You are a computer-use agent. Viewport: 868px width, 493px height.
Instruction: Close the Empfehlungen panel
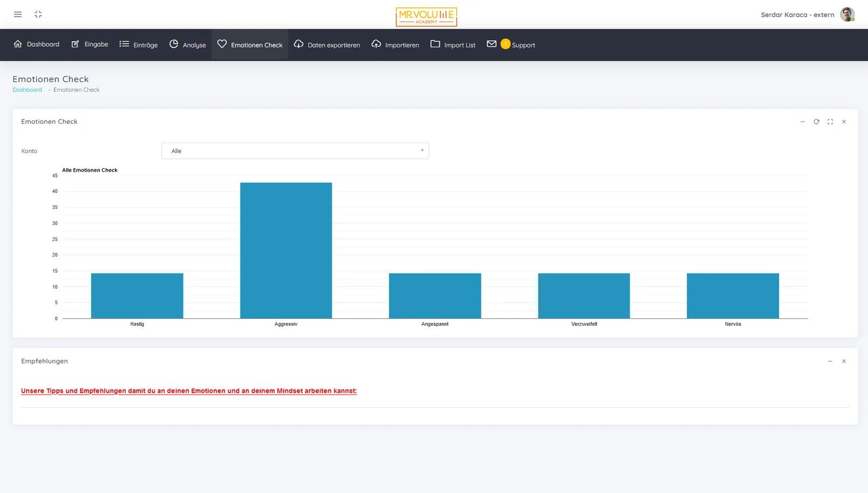844,361
